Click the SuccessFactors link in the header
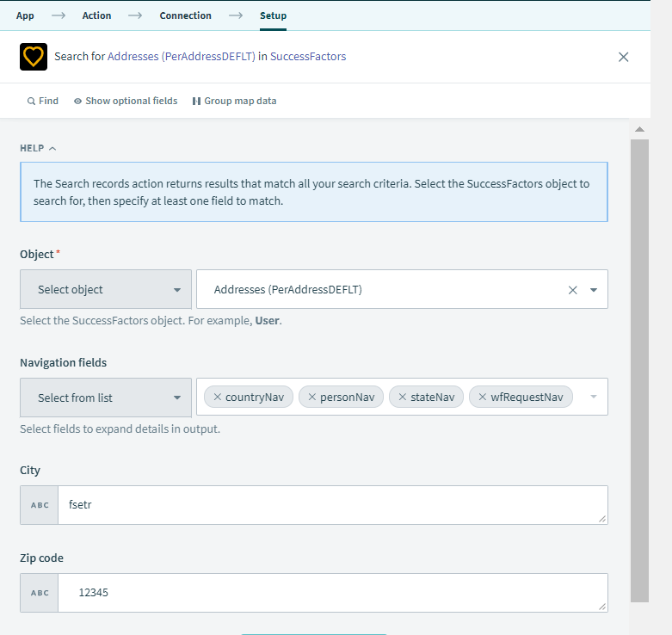 pyautogui.click(x=308, y=57)
